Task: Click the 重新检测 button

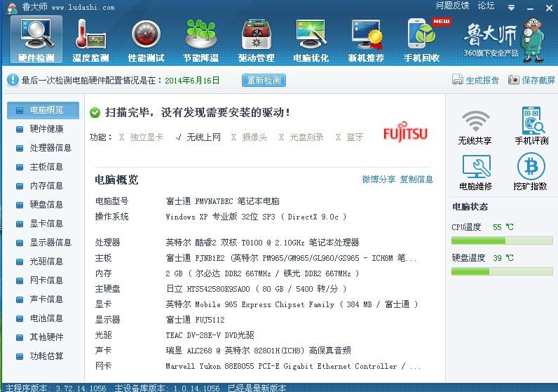Action: pyautogui.click(x=264, y=80)
